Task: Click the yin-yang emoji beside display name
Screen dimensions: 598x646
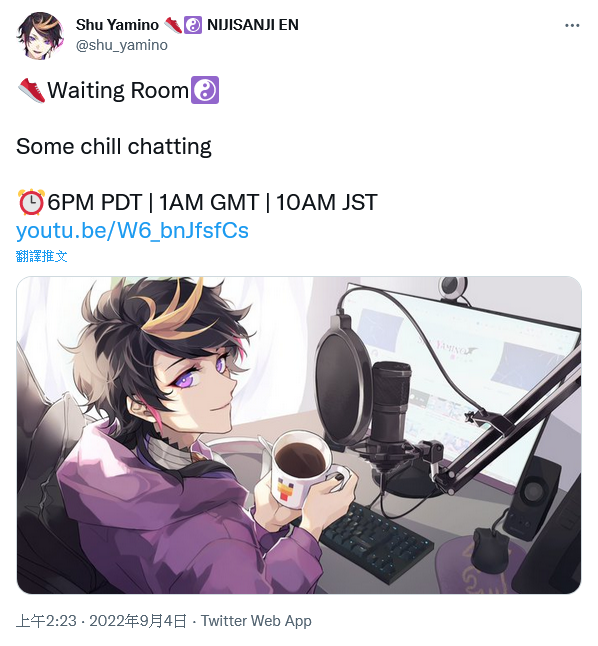Action: click(x=192, y=25)
